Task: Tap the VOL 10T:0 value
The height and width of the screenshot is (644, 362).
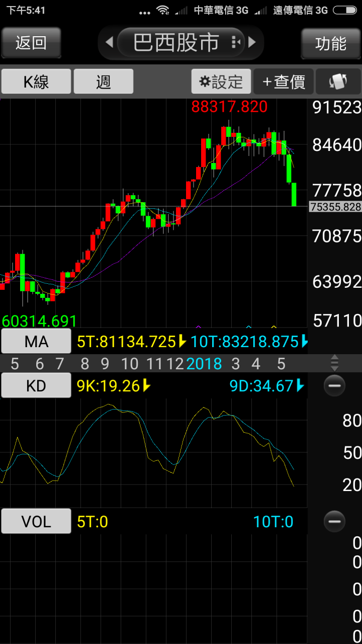Action: point(274,522)
